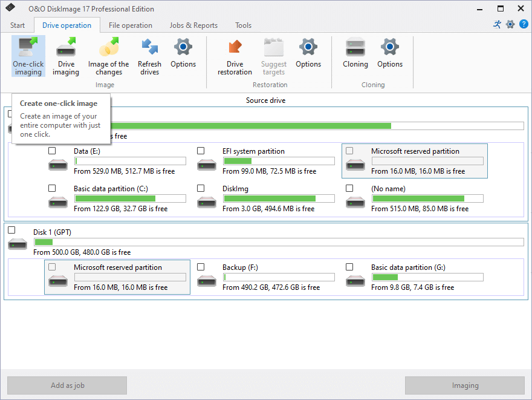Open Drive imaging tool
The image size is (532, 400).
(66, 56)
